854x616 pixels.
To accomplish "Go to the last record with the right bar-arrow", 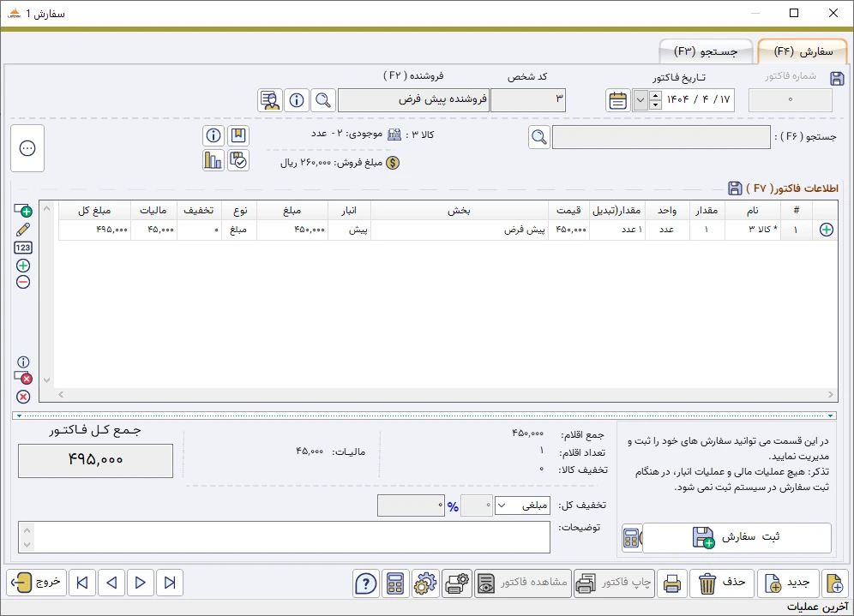I will pyautogui.click(x=170, y=583).
